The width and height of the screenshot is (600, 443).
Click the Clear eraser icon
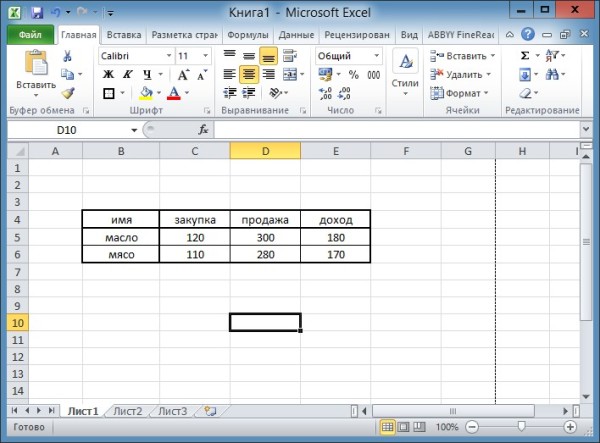coord(525,93)
